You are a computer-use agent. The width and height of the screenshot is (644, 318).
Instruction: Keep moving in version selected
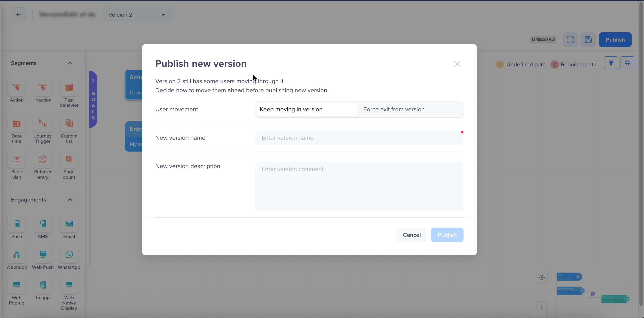(291, 109)
